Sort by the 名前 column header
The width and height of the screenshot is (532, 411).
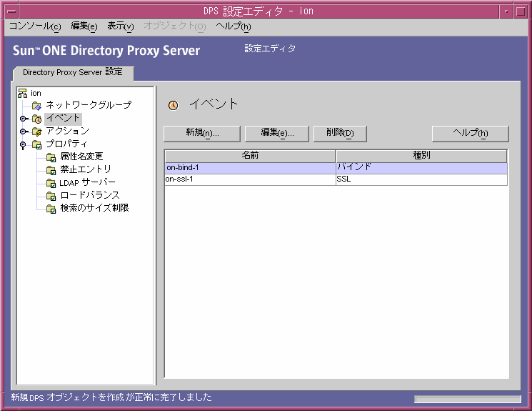pos(251,156)
